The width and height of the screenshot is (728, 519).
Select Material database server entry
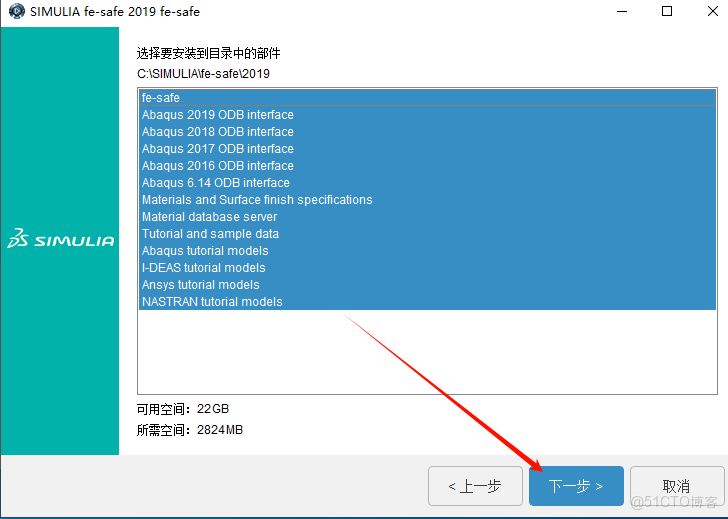pyautogui.click(x=427, y=217)
